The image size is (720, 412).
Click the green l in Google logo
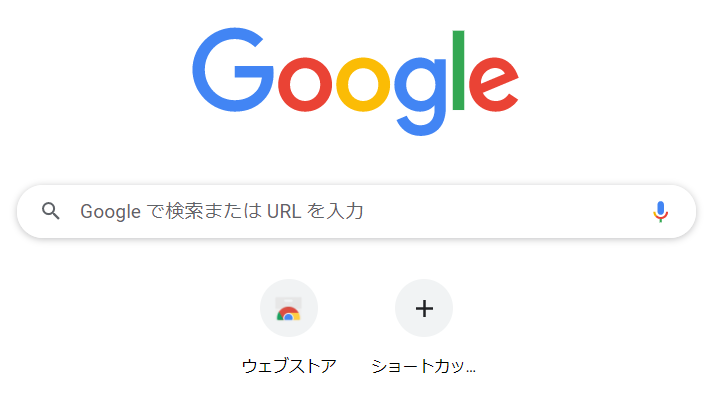tap(458, 70)
